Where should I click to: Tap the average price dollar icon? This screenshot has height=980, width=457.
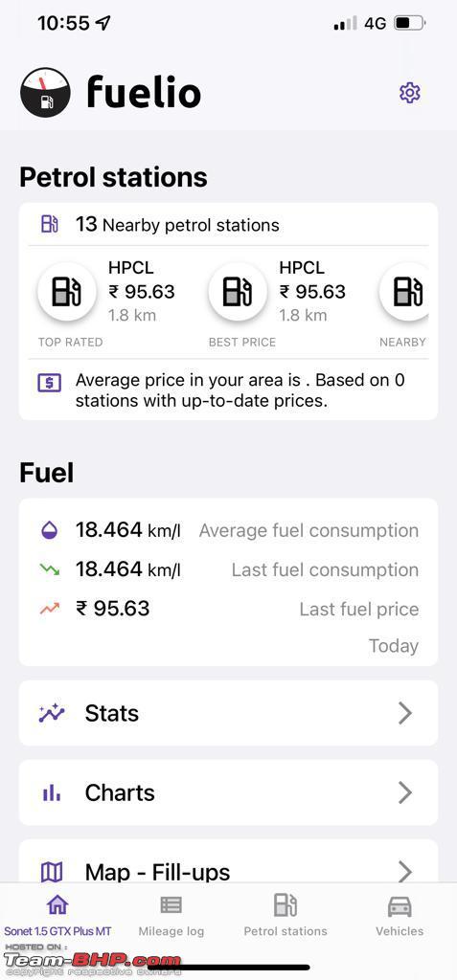click(50, 383)
